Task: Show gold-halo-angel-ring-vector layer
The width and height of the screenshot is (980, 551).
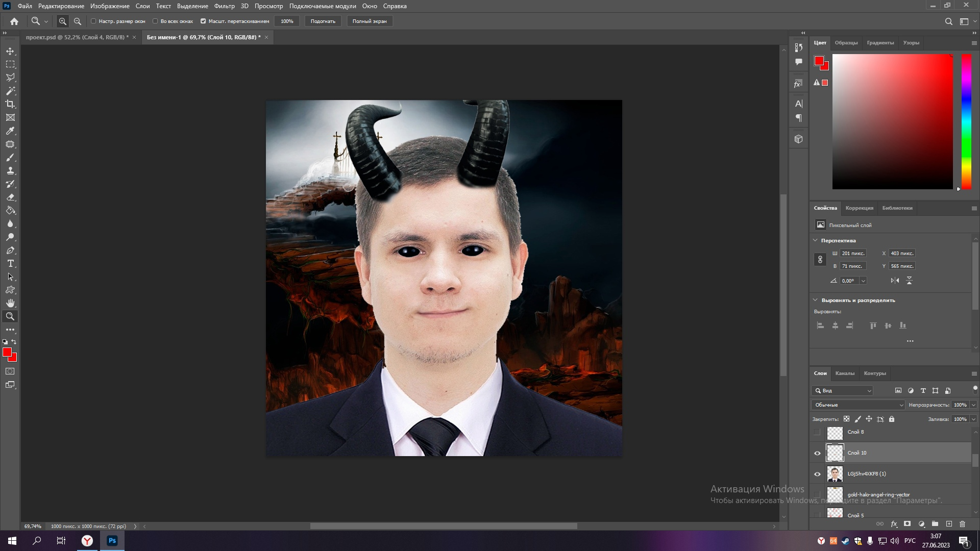Action: (x=817, y=495)
